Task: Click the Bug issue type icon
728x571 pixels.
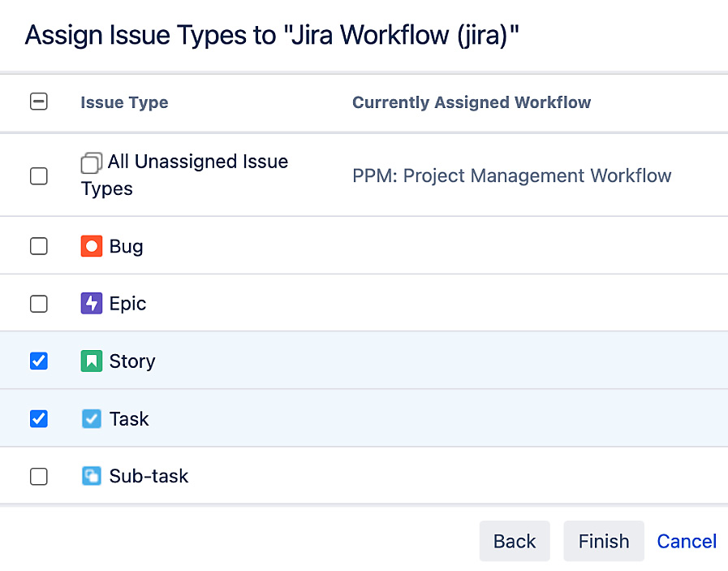Action: click(x=91, y=245)
